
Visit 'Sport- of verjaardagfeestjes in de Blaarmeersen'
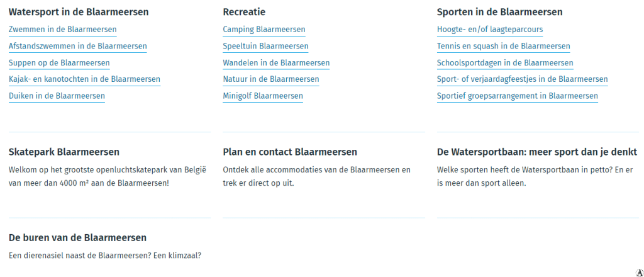[x=522, y=79]
